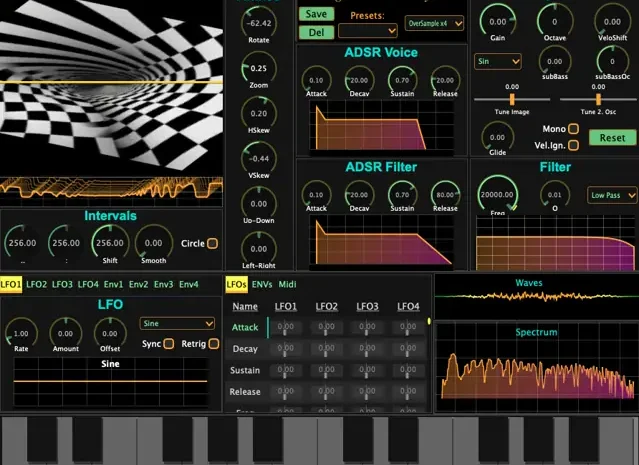Switch to the Env1 tab
This screenshot has width=639, height=465.
click(x=113, y=284)
